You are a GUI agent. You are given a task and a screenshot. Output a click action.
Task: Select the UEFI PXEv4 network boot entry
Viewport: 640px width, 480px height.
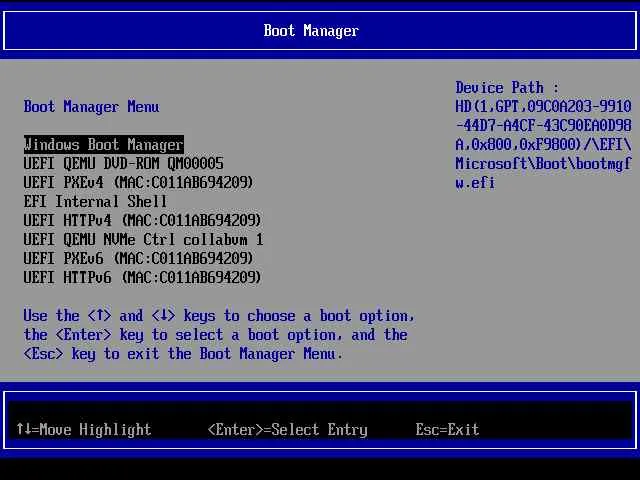point(138,182)
